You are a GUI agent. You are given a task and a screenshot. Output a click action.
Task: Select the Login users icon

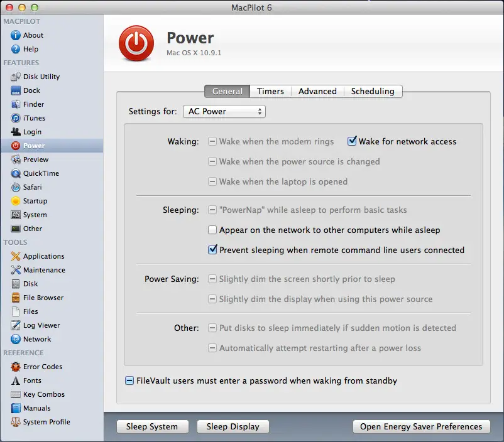click(16, 132)
